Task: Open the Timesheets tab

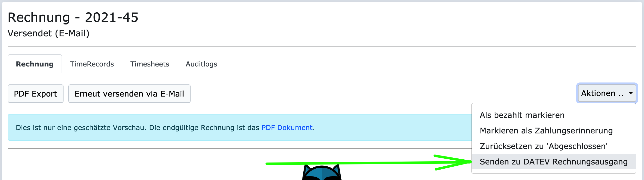Action: point(150,64)
